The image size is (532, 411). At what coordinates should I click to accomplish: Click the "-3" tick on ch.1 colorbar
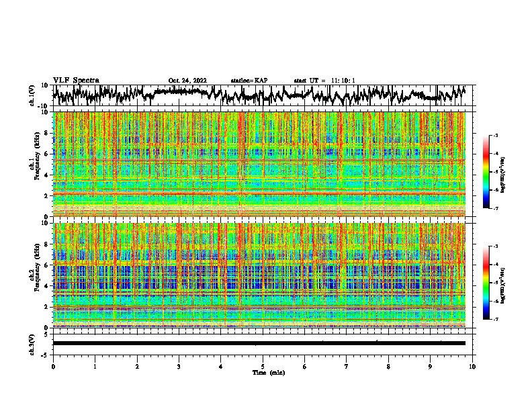click(x=495, y=135)
